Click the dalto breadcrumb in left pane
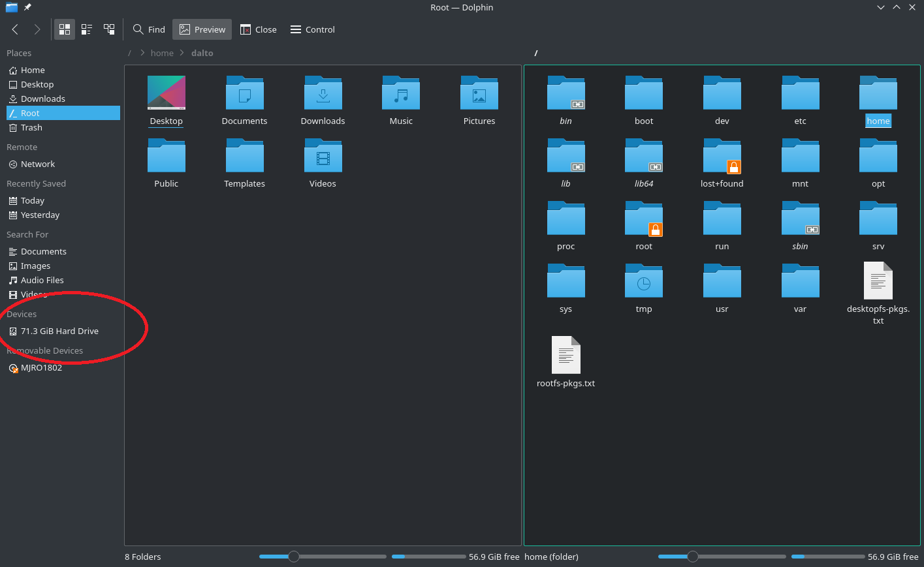 [202, 53]
